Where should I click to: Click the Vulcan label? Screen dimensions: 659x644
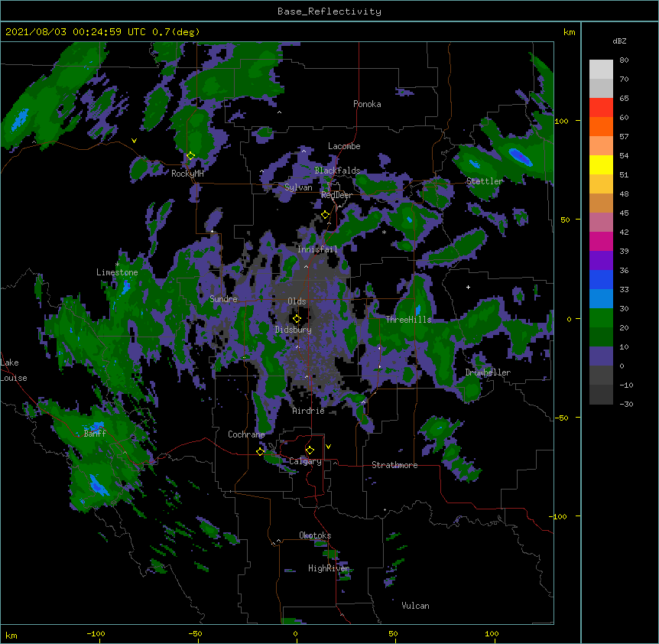click(x=415, y=606)
